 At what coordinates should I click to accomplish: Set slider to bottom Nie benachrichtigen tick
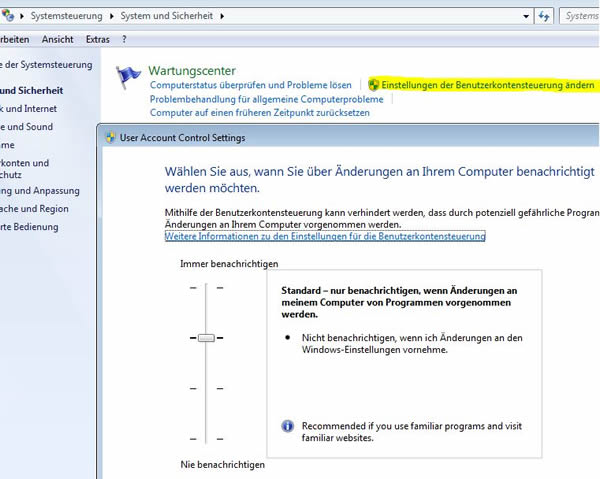click(x=206, y=439)
